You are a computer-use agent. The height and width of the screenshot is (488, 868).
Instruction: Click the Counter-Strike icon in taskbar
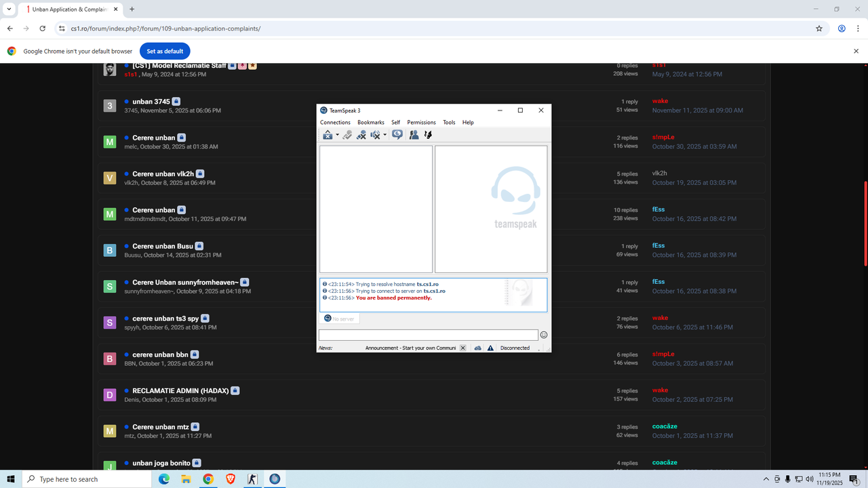click(252, 479)
